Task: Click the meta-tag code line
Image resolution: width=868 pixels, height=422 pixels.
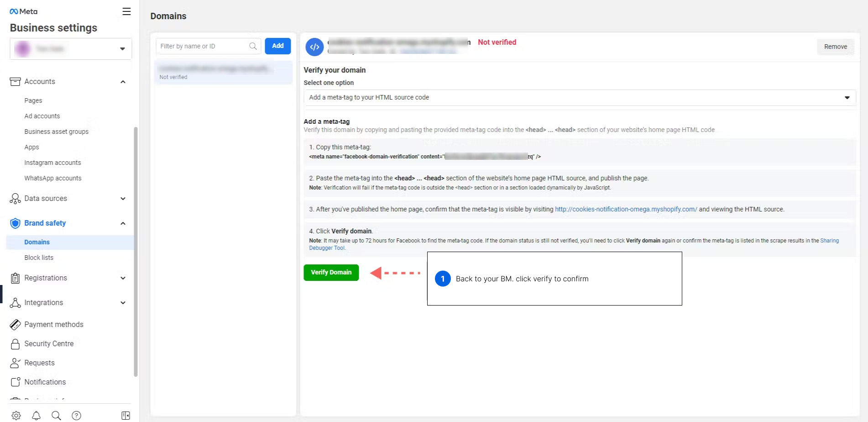Action: (x=425, y=157)
